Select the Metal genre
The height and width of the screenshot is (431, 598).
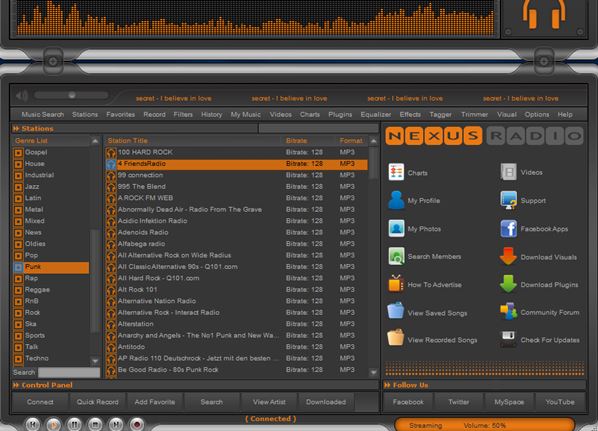point(34,209)
